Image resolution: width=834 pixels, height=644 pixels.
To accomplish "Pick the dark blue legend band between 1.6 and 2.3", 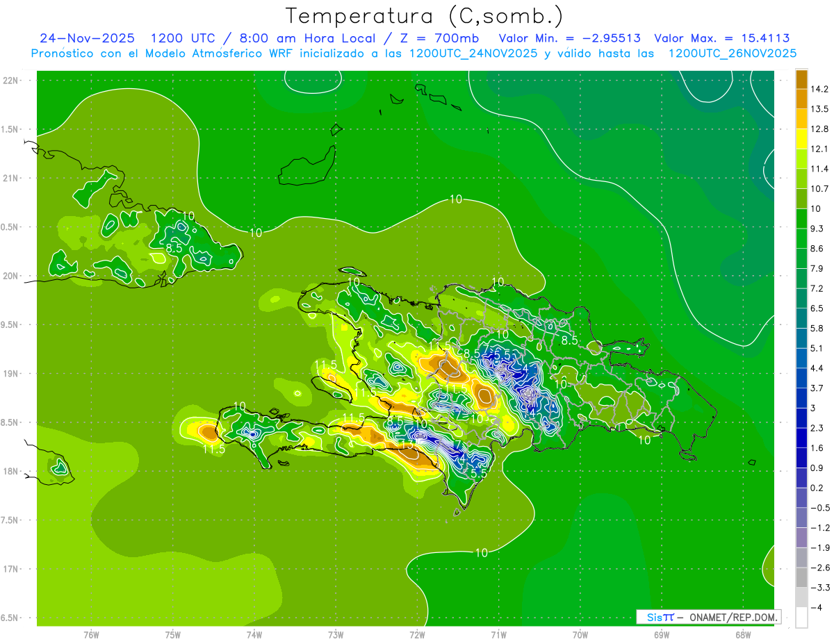I will point(801,437).
